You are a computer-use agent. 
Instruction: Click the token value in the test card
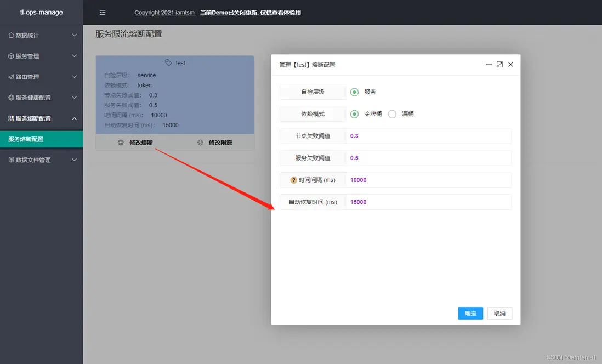[144, 85]
